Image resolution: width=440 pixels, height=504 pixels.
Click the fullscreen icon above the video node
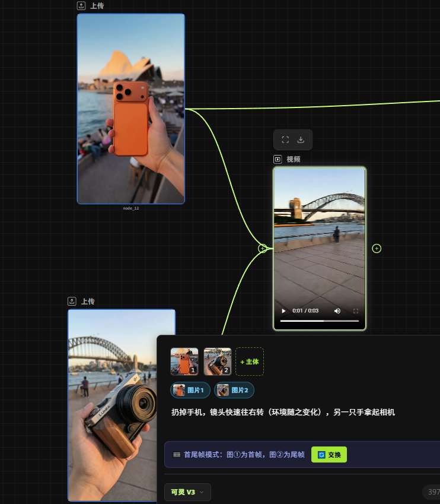pyautogui.click(x=285, y=140)
